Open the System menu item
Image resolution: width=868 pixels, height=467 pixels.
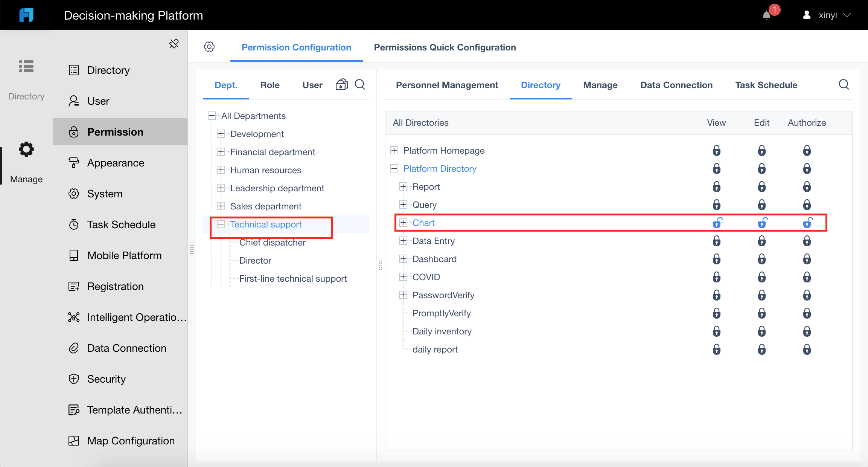(x=120, y=194)
